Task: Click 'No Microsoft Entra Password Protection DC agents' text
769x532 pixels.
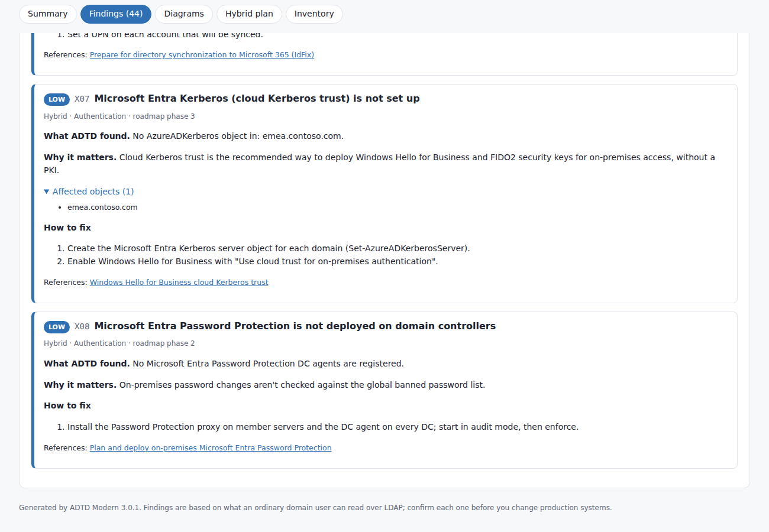Action: [268, 364]
